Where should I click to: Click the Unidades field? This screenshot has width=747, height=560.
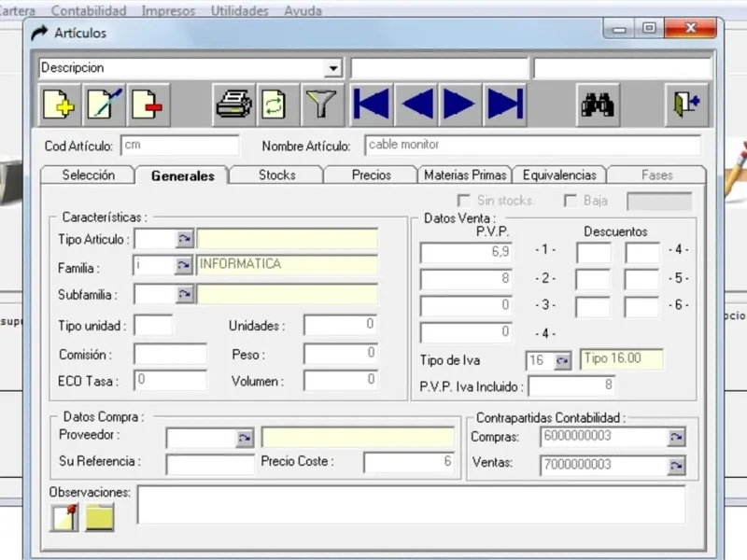pos(341,325)
